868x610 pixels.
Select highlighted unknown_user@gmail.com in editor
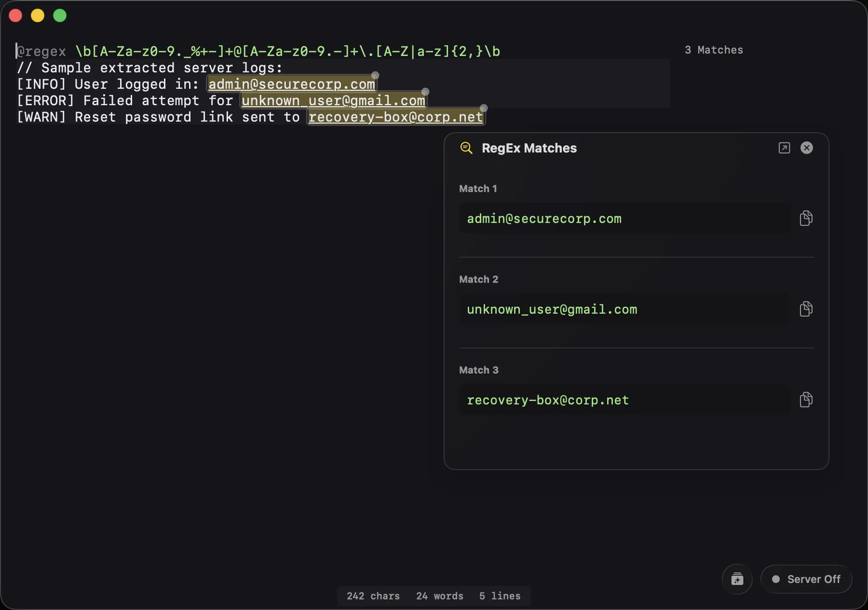(x=333, y=101)
